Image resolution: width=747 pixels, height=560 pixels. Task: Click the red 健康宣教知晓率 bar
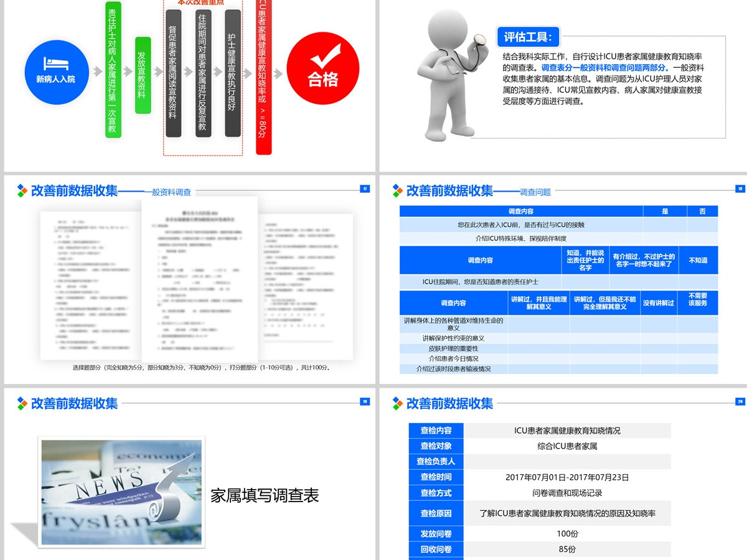click(x=264, y=77)
